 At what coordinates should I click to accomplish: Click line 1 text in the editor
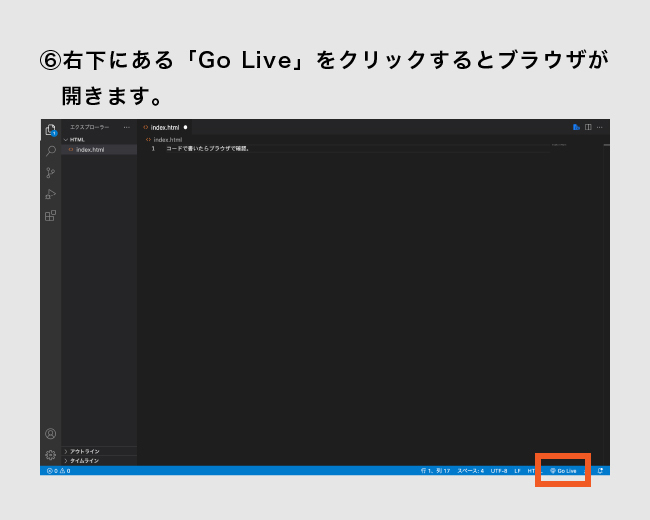pos(207,148)
